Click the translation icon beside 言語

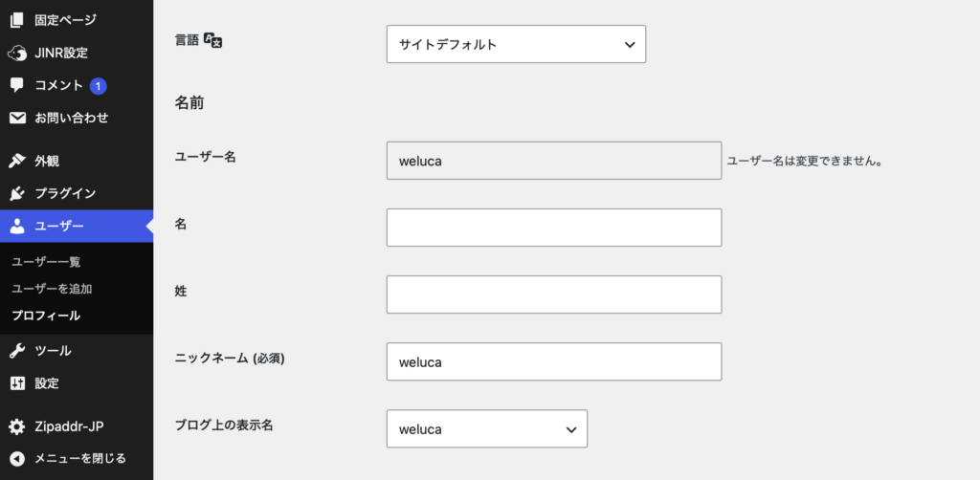click(x=213, y=40)
